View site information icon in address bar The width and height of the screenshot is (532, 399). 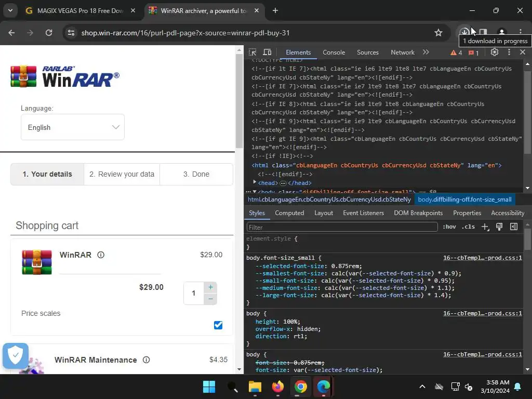coord(71,33)
